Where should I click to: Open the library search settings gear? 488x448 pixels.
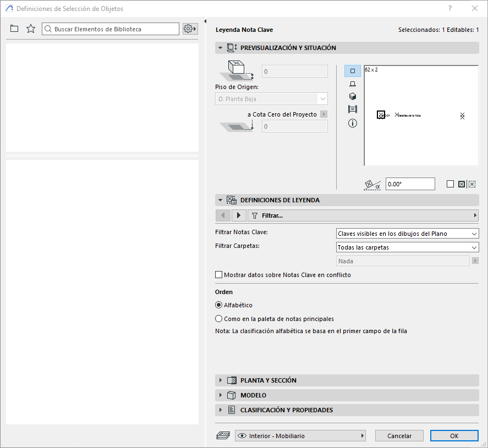190,29
